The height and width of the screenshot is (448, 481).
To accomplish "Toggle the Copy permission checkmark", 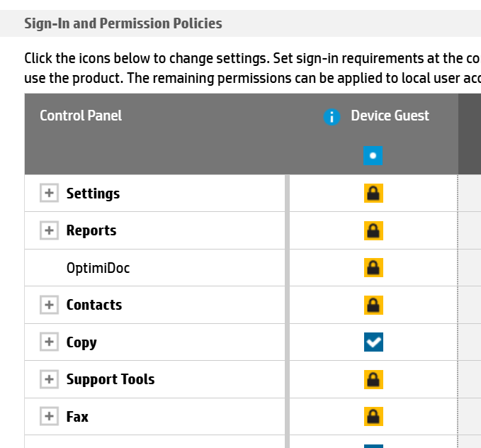I will point(373,342).
